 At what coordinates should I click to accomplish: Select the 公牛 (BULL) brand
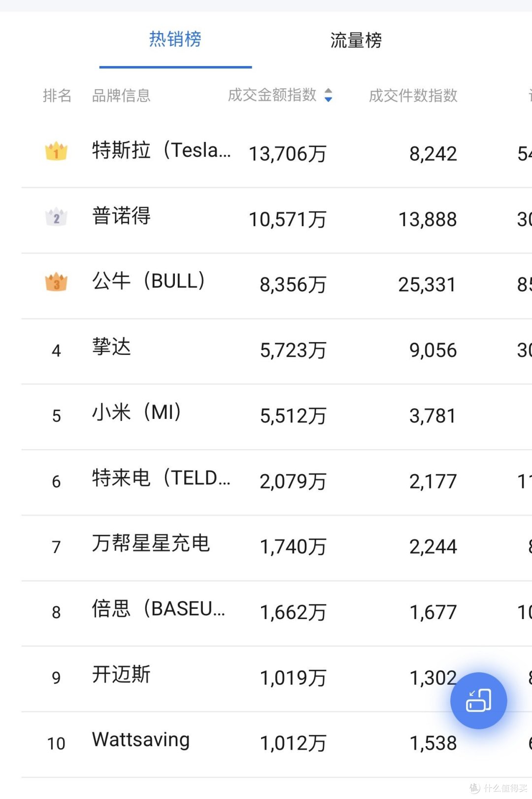[x=148, y=281]
